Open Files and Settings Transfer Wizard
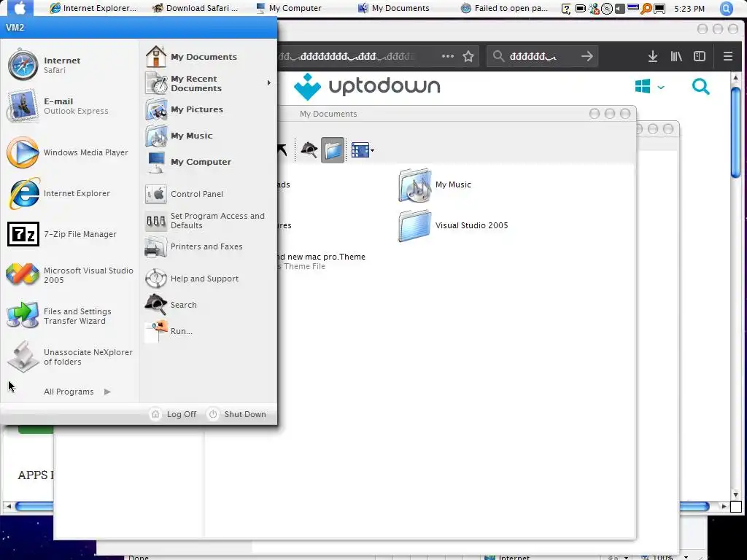747x560 pixels. [x=69, y=316]
